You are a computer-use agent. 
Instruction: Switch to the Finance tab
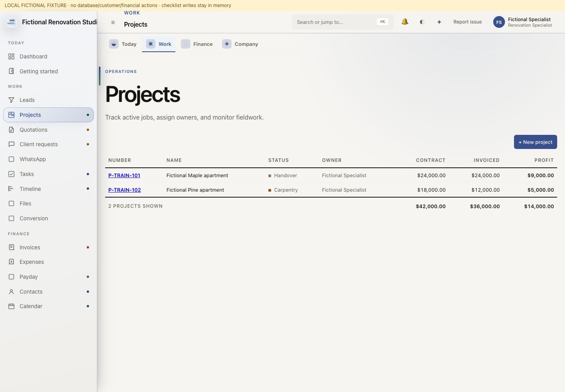(197, 44)
